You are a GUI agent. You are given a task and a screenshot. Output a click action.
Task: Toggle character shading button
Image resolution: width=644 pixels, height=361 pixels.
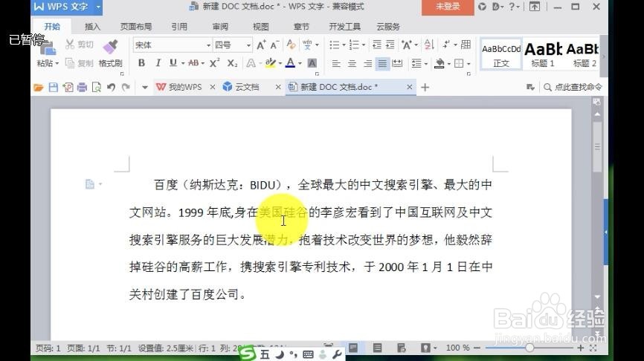312,63
